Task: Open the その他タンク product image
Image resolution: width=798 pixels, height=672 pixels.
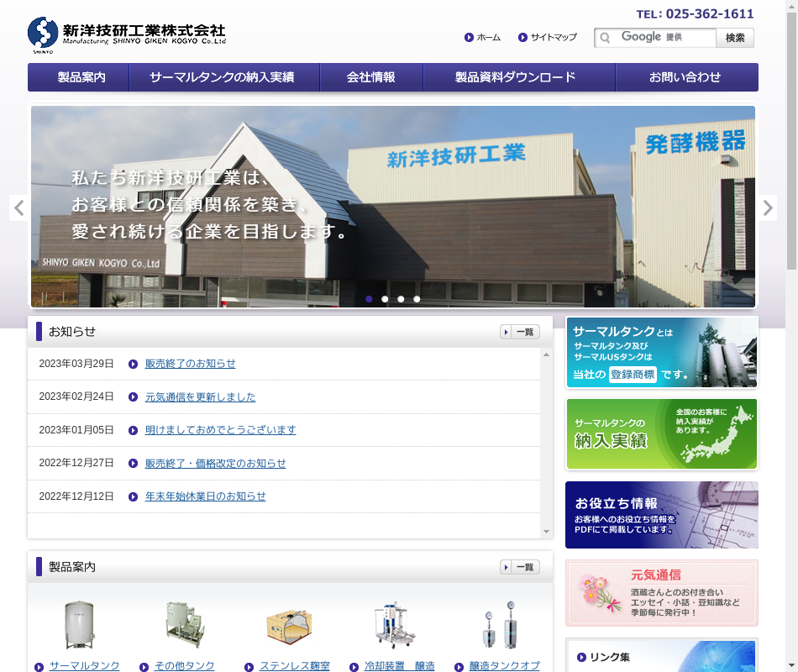Action: (185, 624)
